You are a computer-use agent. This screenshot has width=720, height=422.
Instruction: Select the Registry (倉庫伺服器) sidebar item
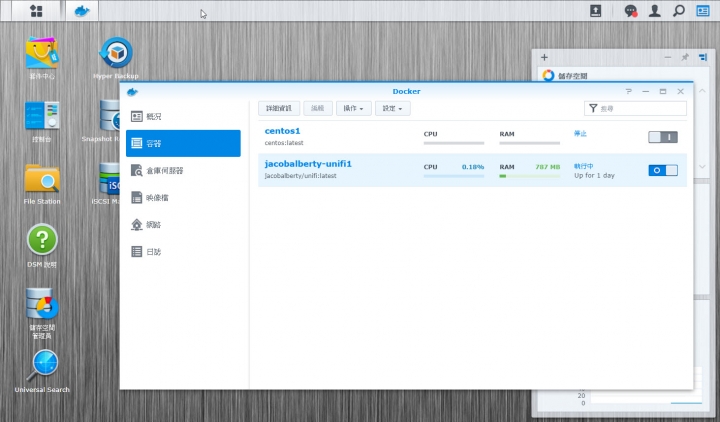(183, 170)
